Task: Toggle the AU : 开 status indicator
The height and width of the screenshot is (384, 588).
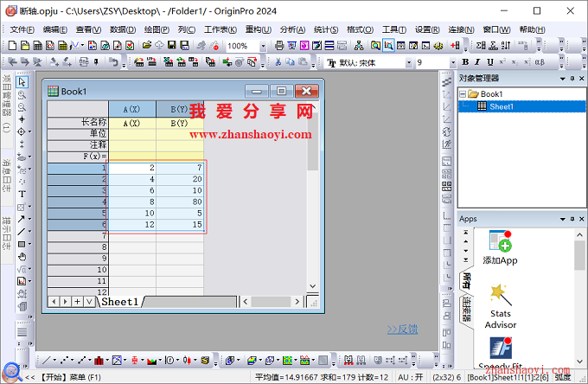Action: click(410, 377)
